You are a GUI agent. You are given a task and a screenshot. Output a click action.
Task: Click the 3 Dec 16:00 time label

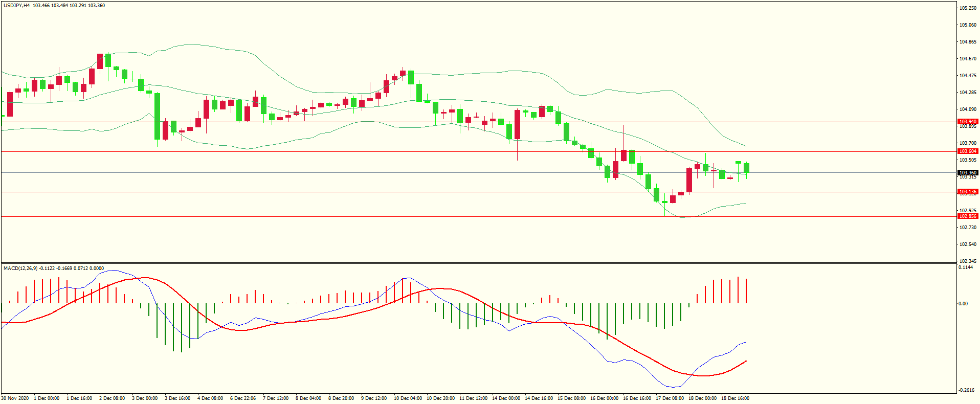click(x=177, y=398)
